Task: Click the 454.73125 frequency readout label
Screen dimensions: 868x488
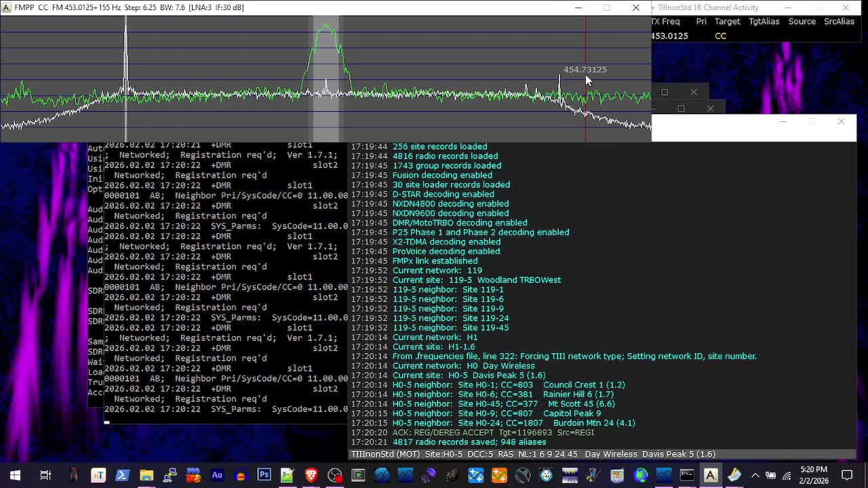Action: (585, 69)
